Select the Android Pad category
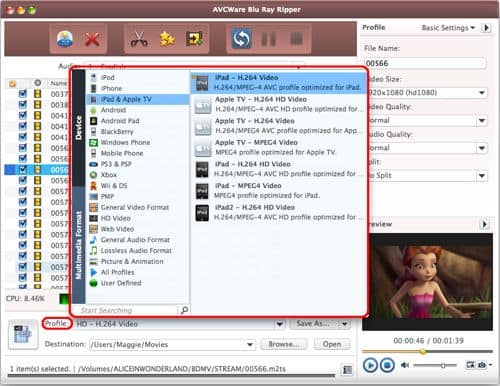500x386 pixels. click(138, 121)
